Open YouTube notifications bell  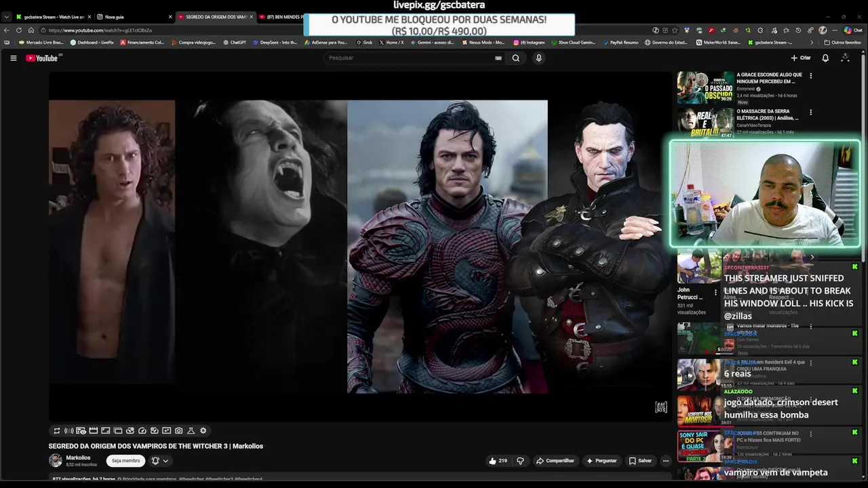(x=825, y=58)
